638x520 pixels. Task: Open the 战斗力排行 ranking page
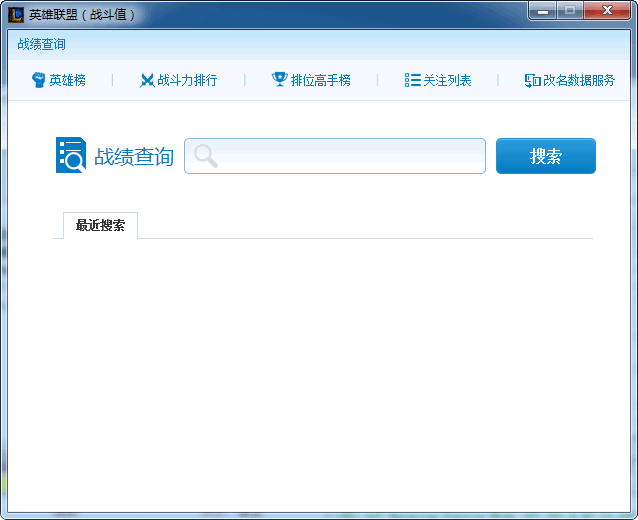(187, 80)
